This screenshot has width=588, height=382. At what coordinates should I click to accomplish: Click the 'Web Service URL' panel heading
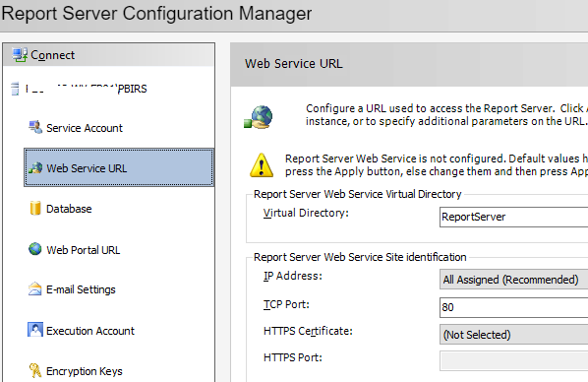click(x=294, y=64)
